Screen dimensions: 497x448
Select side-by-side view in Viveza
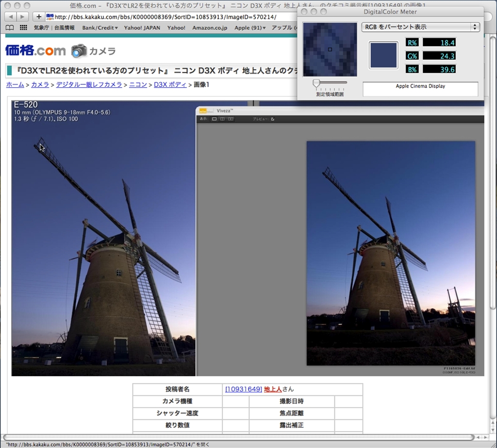[x=231, y=119]
